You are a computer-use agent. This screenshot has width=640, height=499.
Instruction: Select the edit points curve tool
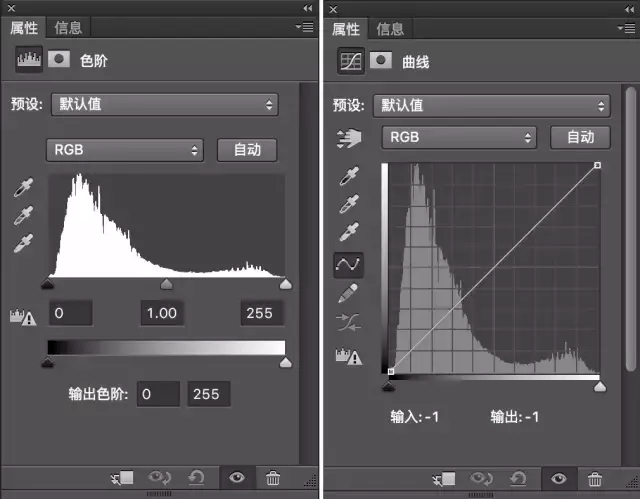click(348, 264)
